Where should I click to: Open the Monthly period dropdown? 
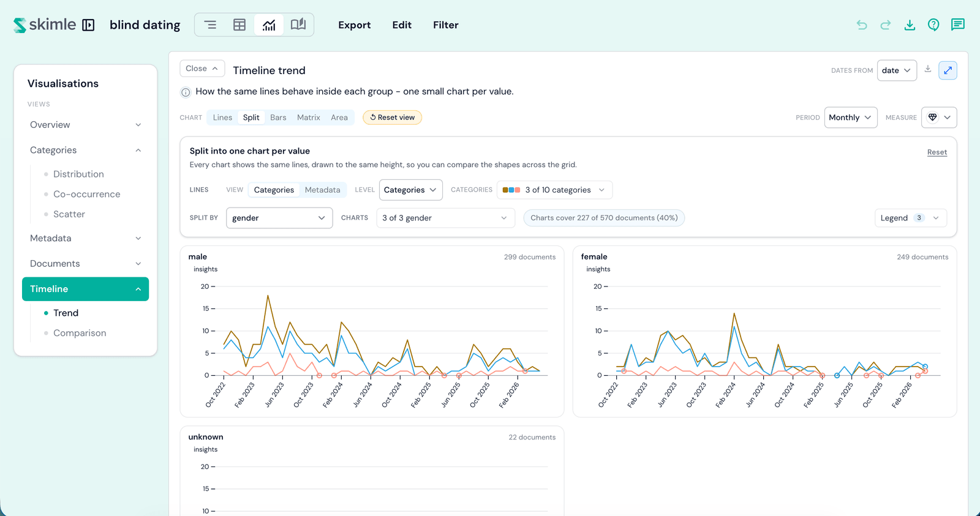tap(850, 118)
